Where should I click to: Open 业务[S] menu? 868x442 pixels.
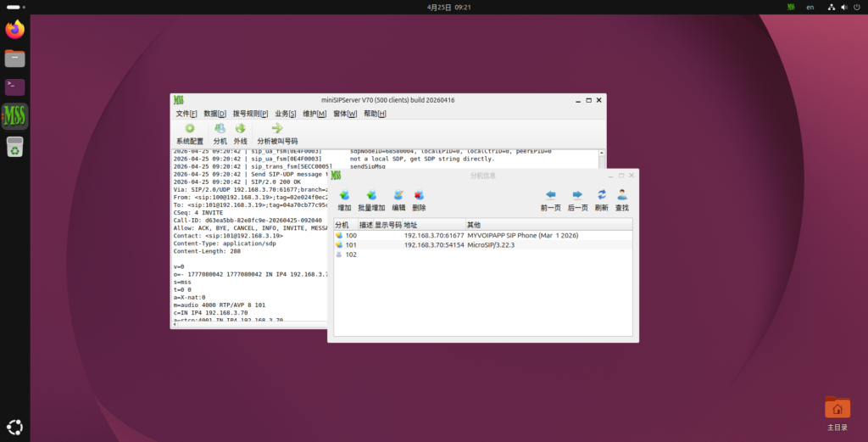(x=285, y=114)
